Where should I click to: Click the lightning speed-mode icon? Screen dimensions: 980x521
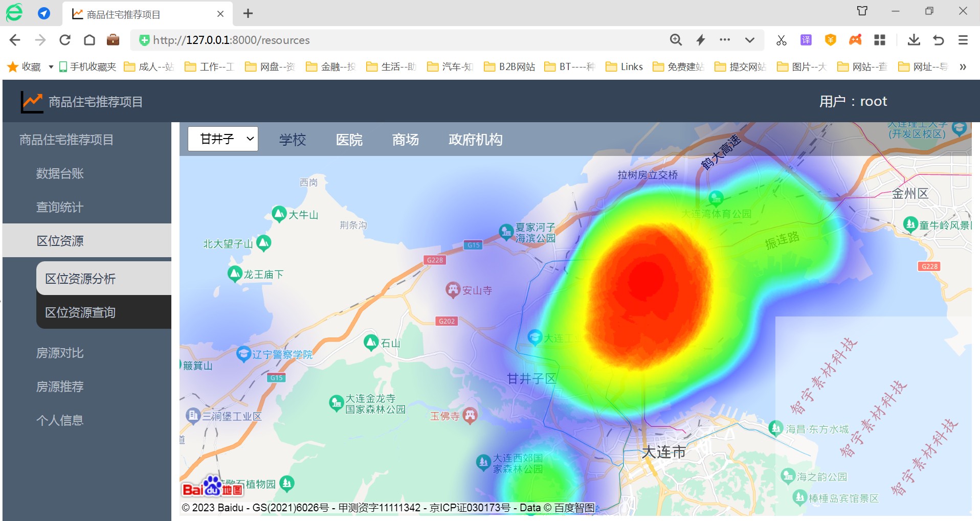tap(701, 40)
